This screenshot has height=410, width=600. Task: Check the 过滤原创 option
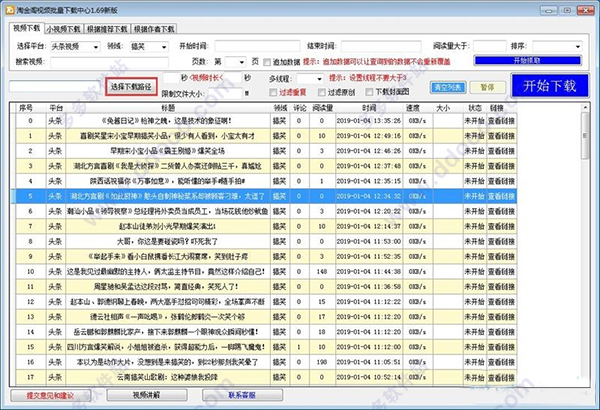pos(322,92)
